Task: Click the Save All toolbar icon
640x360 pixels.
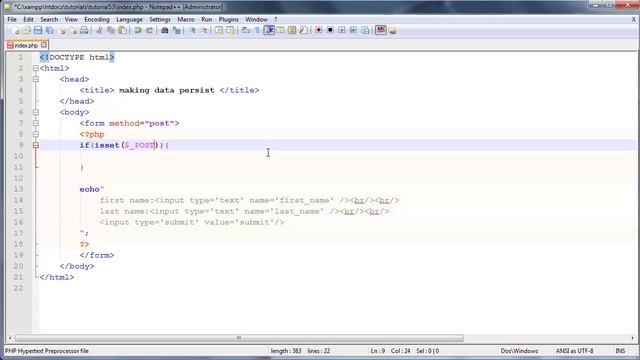Action: [49, 30]
